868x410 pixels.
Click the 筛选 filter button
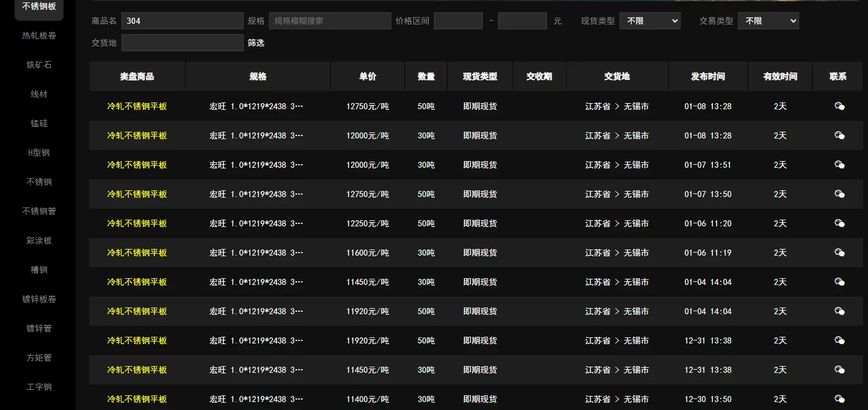point(256,43)
